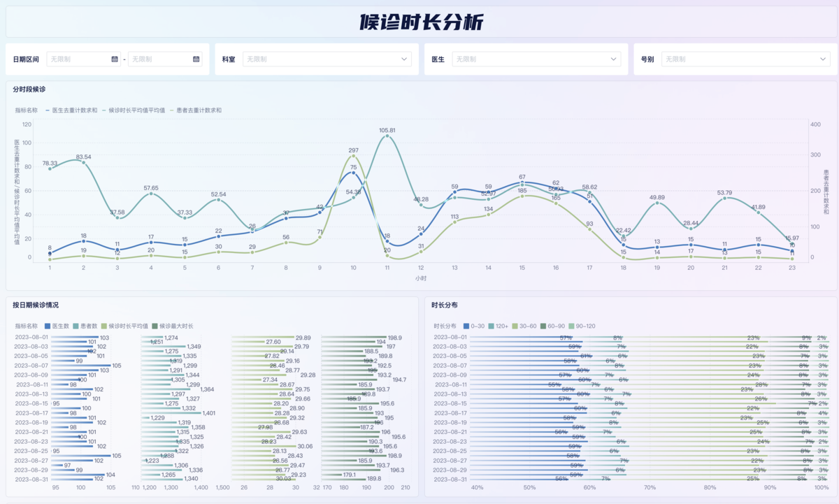Screen dimensions: 839x504
Task: Click the 49.89 data point at hour 19
Action: pos(657,203)
